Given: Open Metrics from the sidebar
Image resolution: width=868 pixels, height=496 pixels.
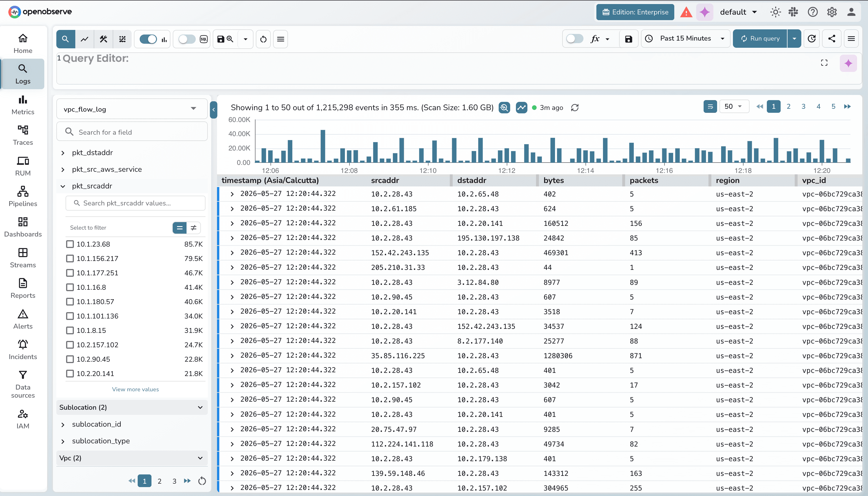Looking at the screenshot, I should click(23, 105).
